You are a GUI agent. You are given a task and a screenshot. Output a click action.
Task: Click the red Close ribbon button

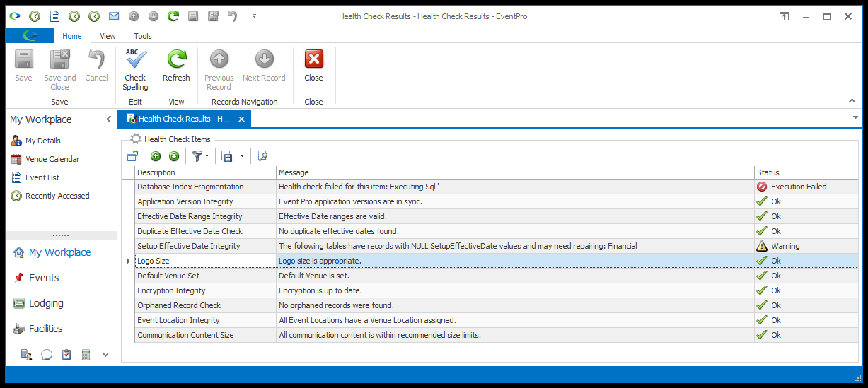click(313, 66)
